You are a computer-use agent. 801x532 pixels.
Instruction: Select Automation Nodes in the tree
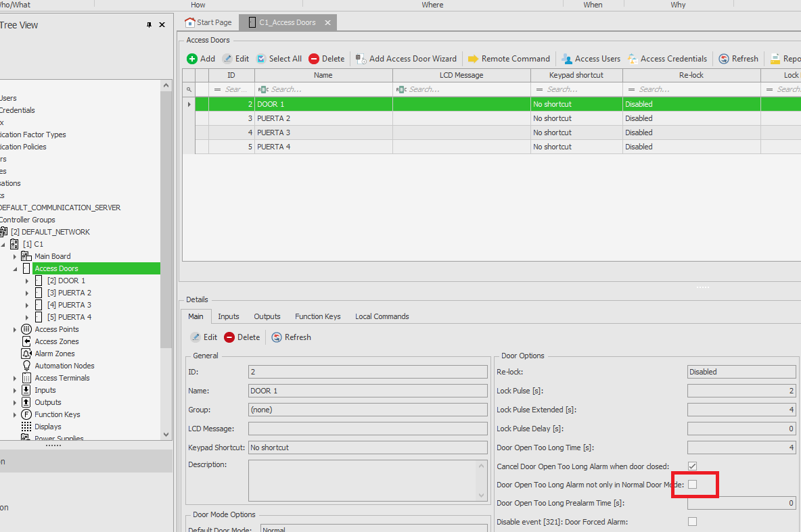point(64,366)
